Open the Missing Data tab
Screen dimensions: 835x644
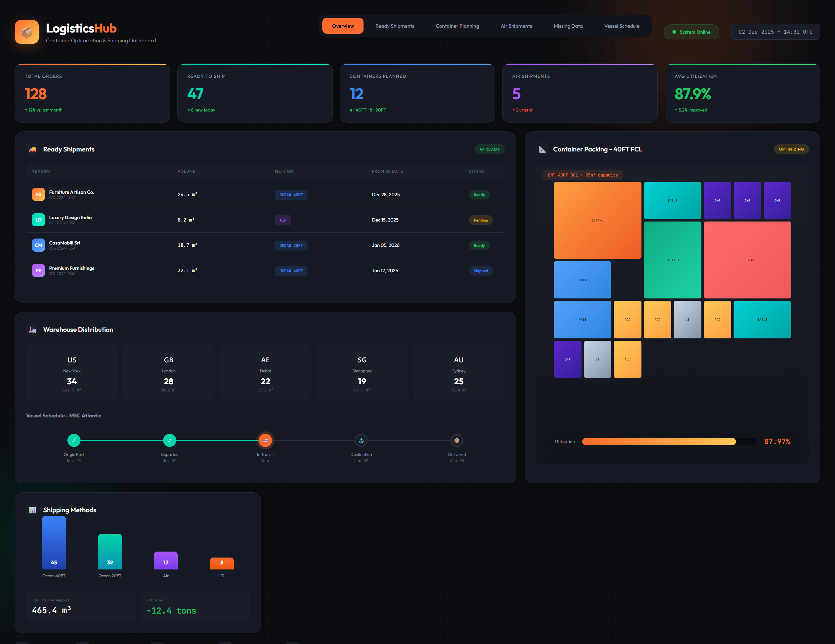[568, 26]
